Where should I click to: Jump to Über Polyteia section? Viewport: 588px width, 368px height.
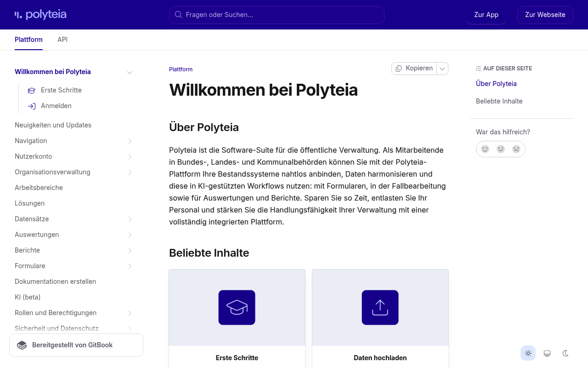click(496, 84)
